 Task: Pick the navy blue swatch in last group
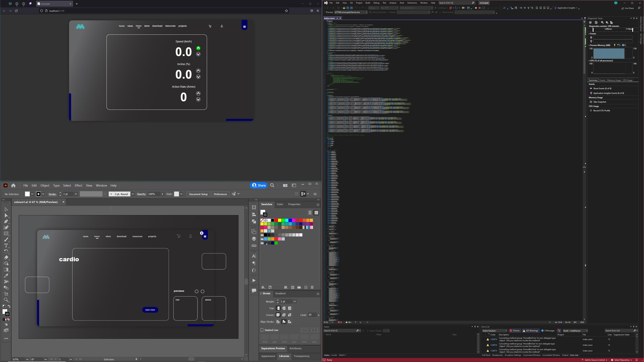point(273,243)
